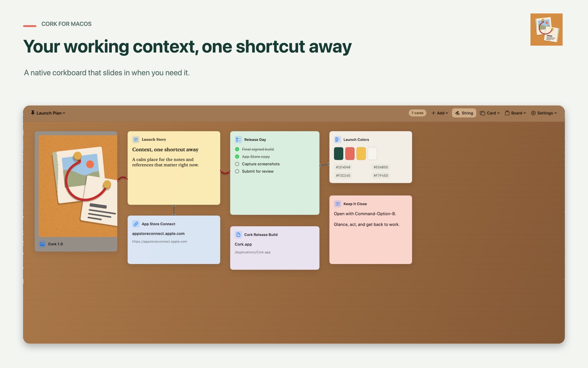The image size is (588, 368).
Task: Click the Cork Release Build file icon
Action: coord(238,234)
